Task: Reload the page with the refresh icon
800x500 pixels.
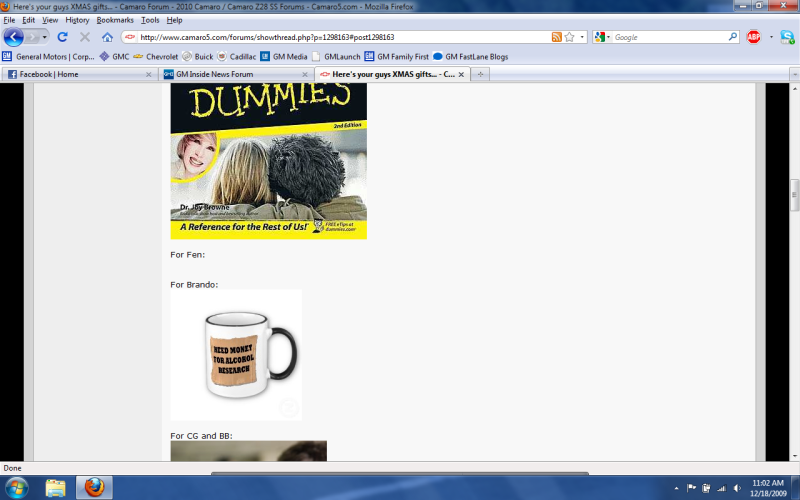Action: point(62,37)
